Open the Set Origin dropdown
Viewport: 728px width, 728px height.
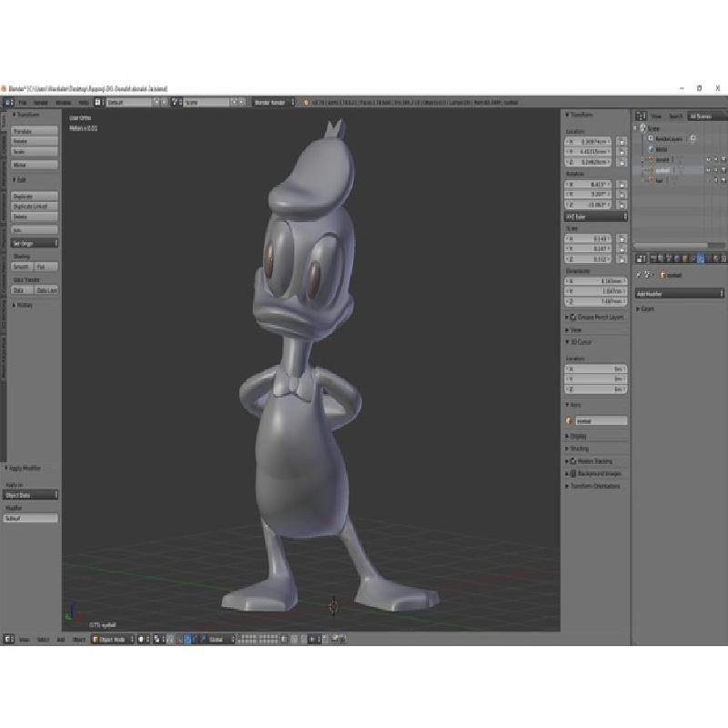35,243
